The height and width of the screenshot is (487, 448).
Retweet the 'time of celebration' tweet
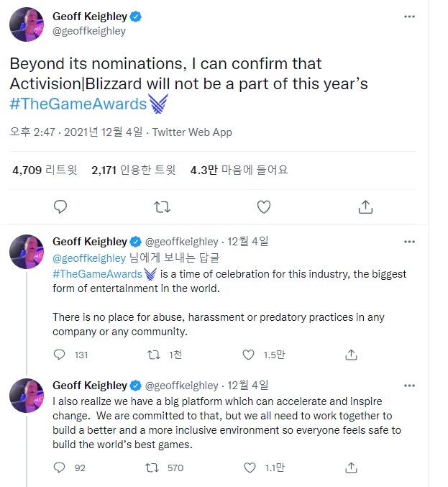click(x=153, y=355)
